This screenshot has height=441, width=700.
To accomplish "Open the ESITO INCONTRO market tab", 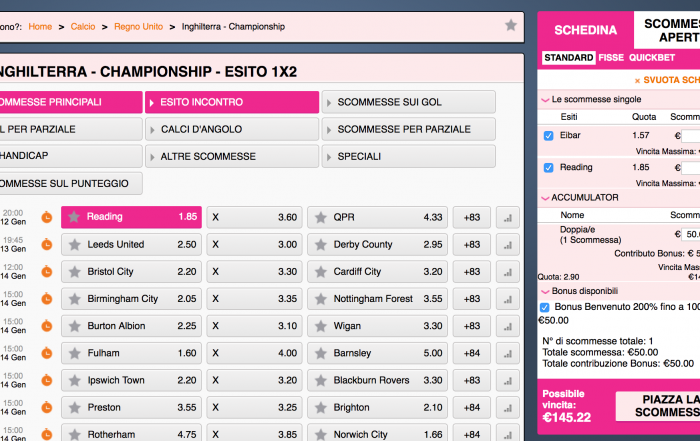I will tap(232, 102).
